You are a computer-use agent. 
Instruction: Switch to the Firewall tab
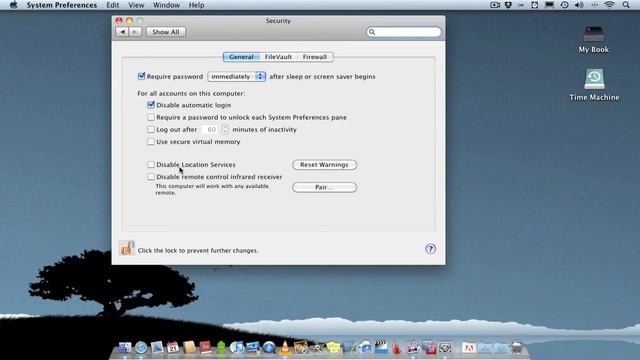pyautogui.click(x=315, y=57)
